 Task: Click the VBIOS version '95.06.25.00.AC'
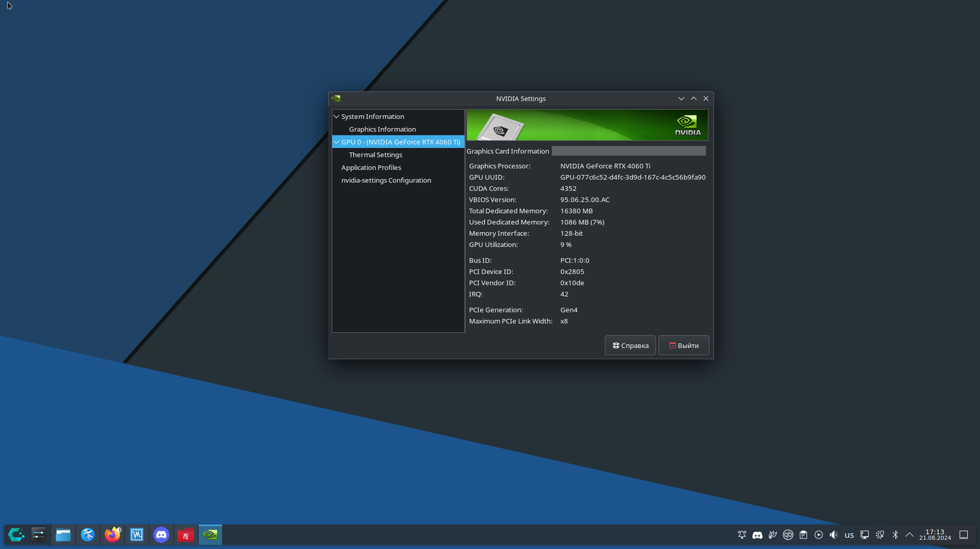tap(585, 199)
